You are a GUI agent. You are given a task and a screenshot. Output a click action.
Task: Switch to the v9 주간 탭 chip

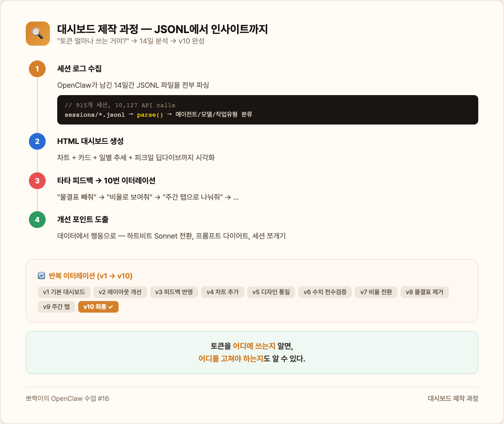pyautogui.click(x=56, y=307)
